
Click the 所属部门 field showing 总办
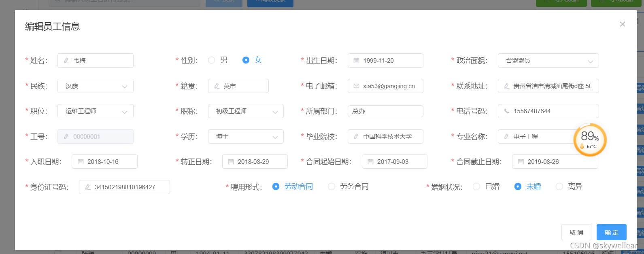(x=385, y=111)
